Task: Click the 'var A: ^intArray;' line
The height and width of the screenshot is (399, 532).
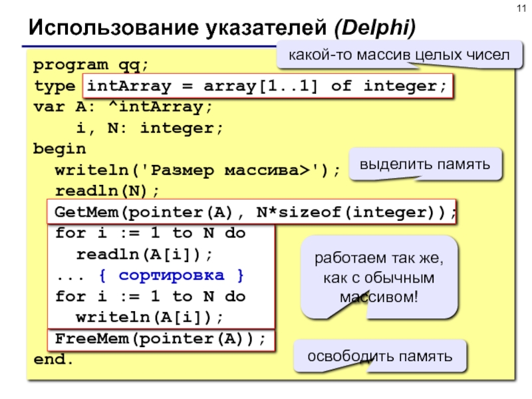Action: (x=123, y=107)
